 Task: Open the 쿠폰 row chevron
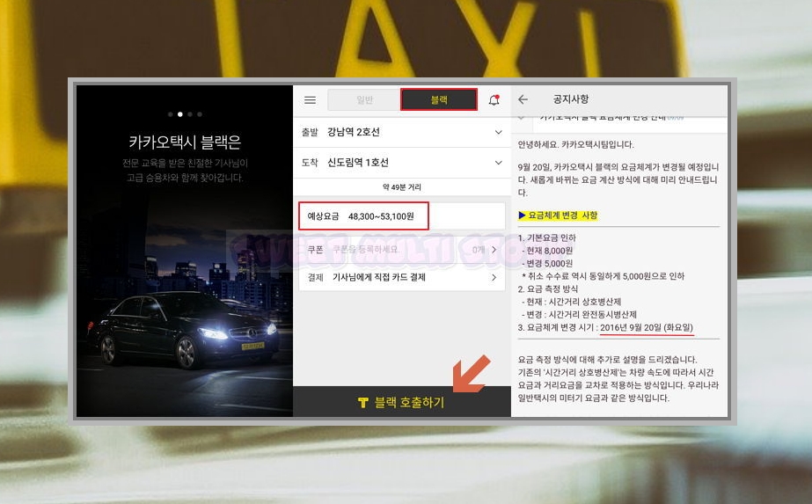click(494, 250)
